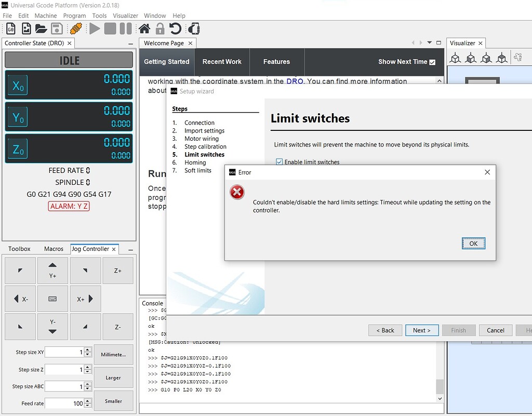Click the keyboard icon in the jog pad center
The height and width of the screenshot is (416, 532).
click(x=52, y=299)
